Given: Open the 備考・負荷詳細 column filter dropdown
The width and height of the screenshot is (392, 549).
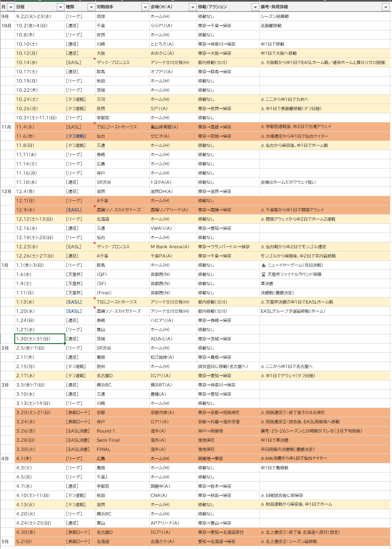Looking at the screenshot, I should [x=386, y=7].
